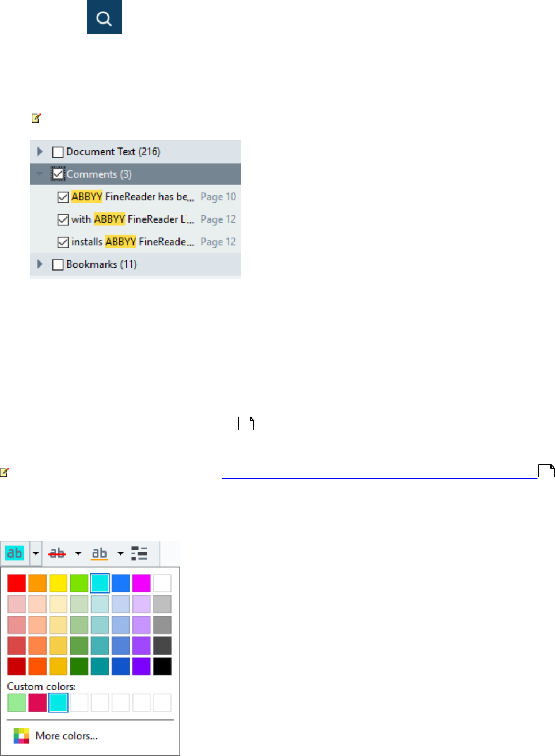Pick the magenta swatch in top row
The height and width of the screenshot is (756, 555).
141,583
